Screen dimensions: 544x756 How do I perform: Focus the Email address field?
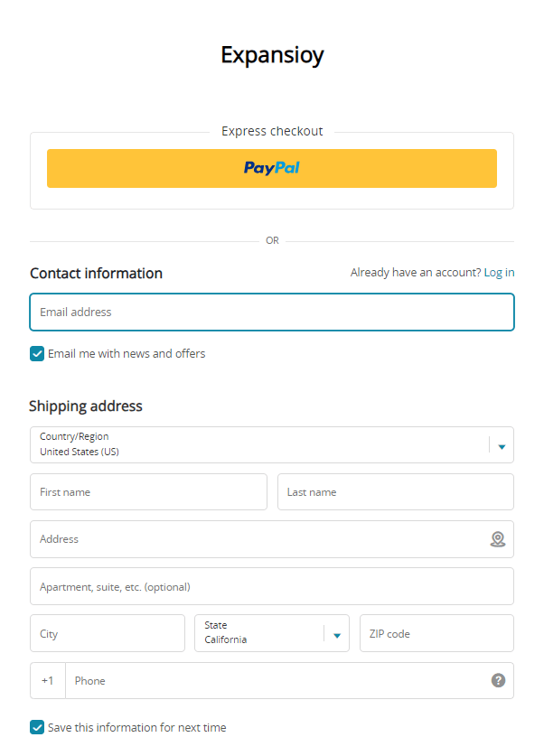(272, 313)
